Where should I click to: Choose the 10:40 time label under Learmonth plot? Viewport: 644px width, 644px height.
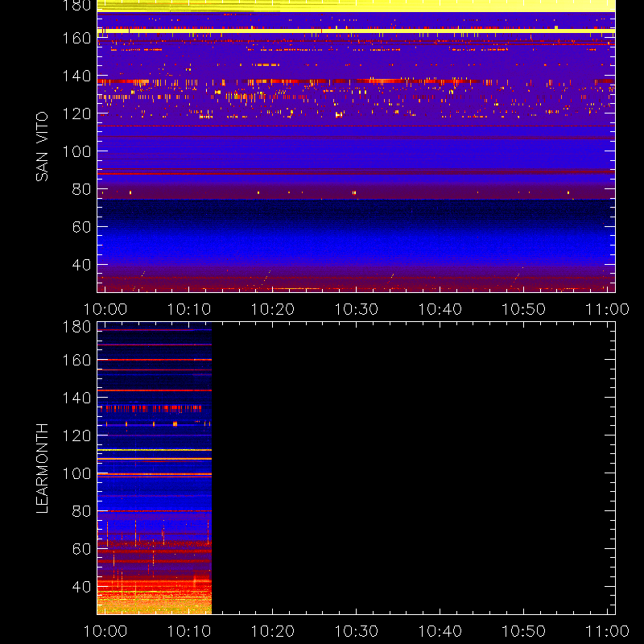(440, 631)
